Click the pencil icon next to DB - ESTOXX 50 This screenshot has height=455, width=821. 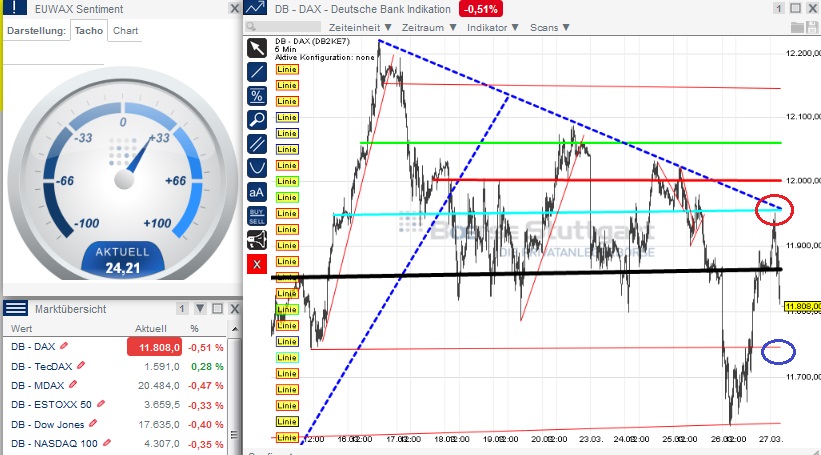(101, 404)
